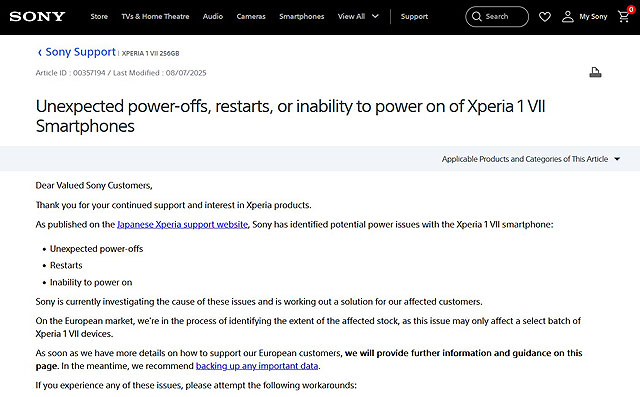The width and height of the screenshot is (640, 397).
Task: Open the shopping cart icon
Action: coord(624,16)
